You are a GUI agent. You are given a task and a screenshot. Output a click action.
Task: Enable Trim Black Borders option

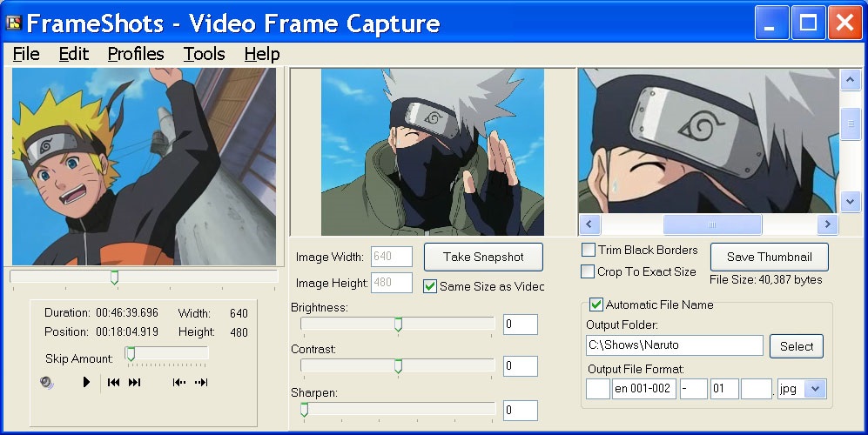[589, 250]
